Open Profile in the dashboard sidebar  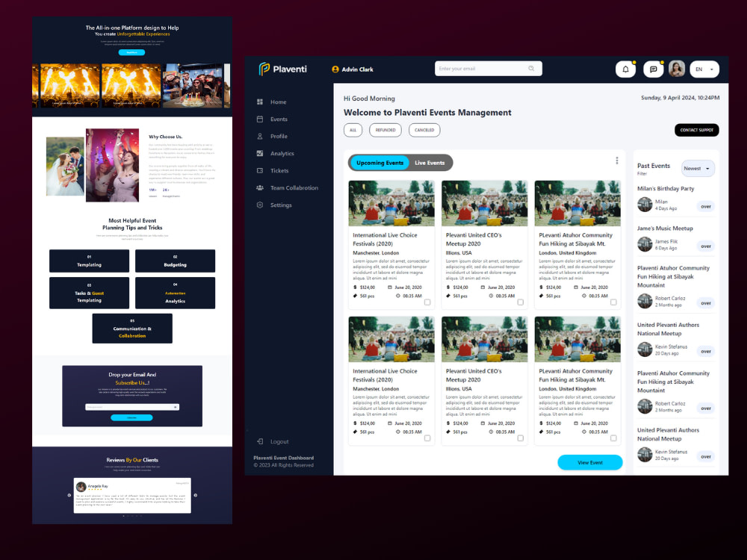(x=279, y=136)
